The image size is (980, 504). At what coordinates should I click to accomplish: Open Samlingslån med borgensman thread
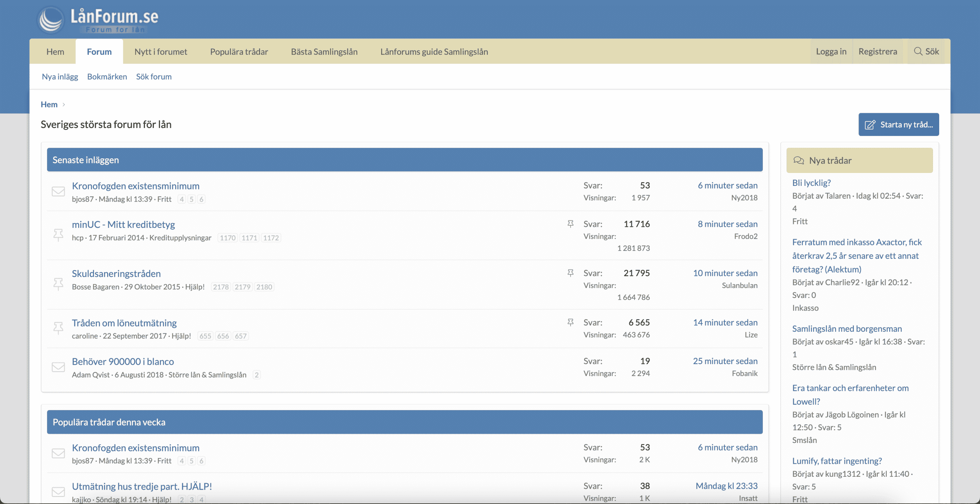[847, 329]
